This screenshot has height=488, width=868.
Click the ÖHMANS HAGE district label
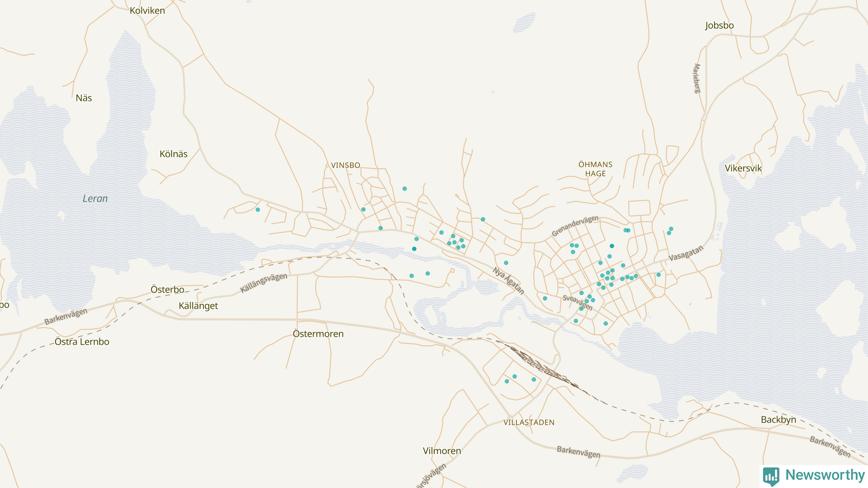(x=595, y=169)
